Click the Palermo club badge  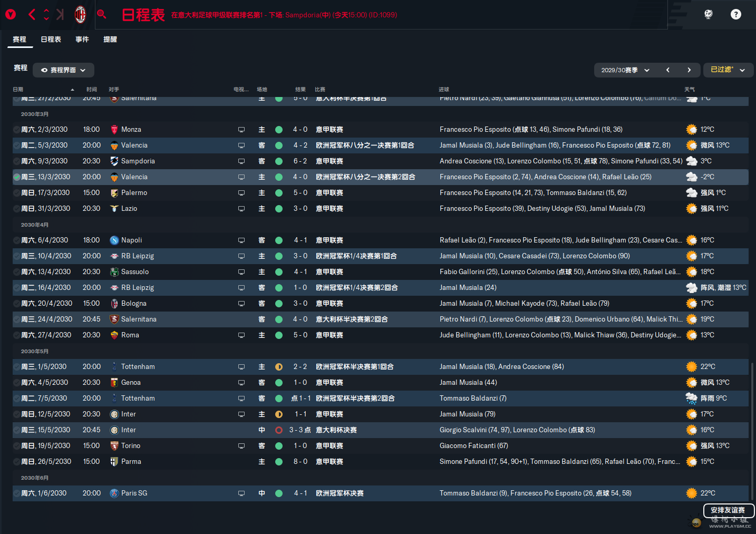coord(114,193)
